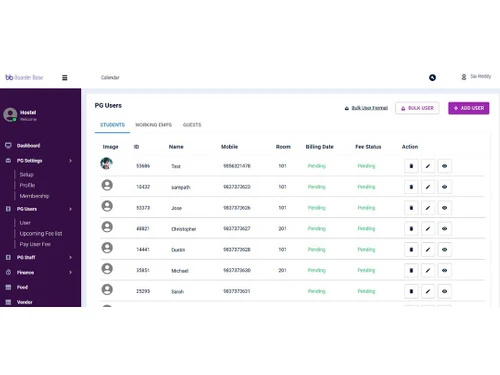This screenshot has height=375, width=500.
Task: Expand the PG Staff chevron
Action: (x=70, y=257)
